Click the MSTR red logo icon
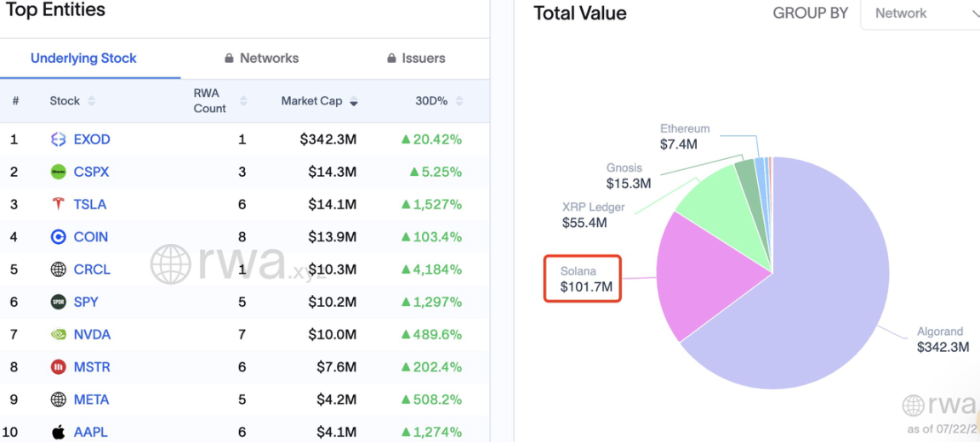Image resolution: width=980 pixels, height=442 pixels. pyautogui.click(x=58, y=367)
